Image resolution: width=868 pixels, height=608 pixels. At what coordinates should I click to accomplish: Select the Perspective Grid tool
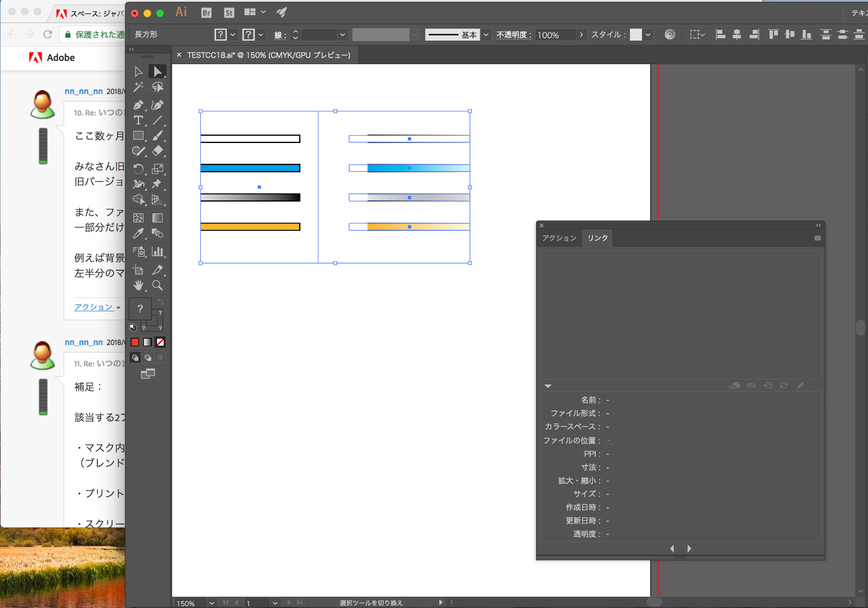tap(158, 200)
